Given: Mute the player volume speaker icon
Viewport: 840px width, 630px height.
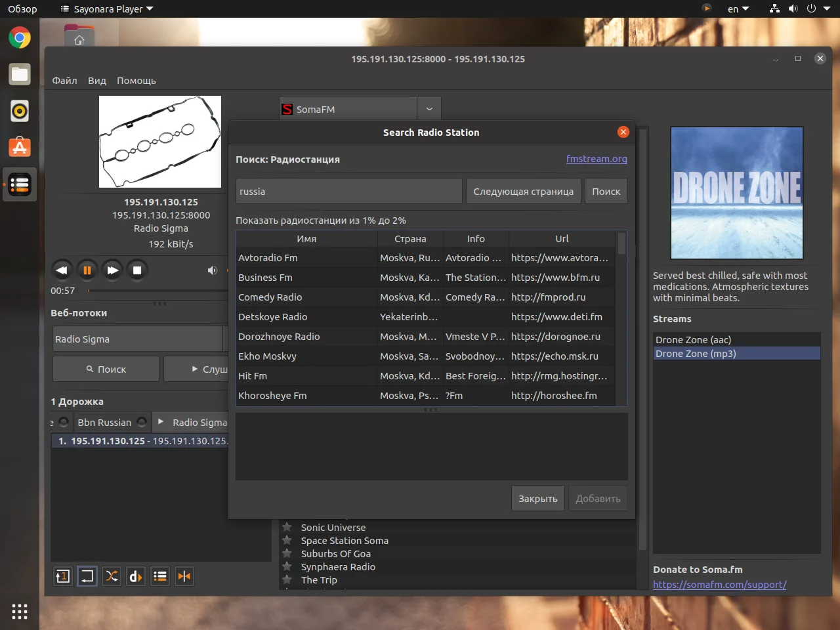Looking at the screenshot, I should 212,270.
